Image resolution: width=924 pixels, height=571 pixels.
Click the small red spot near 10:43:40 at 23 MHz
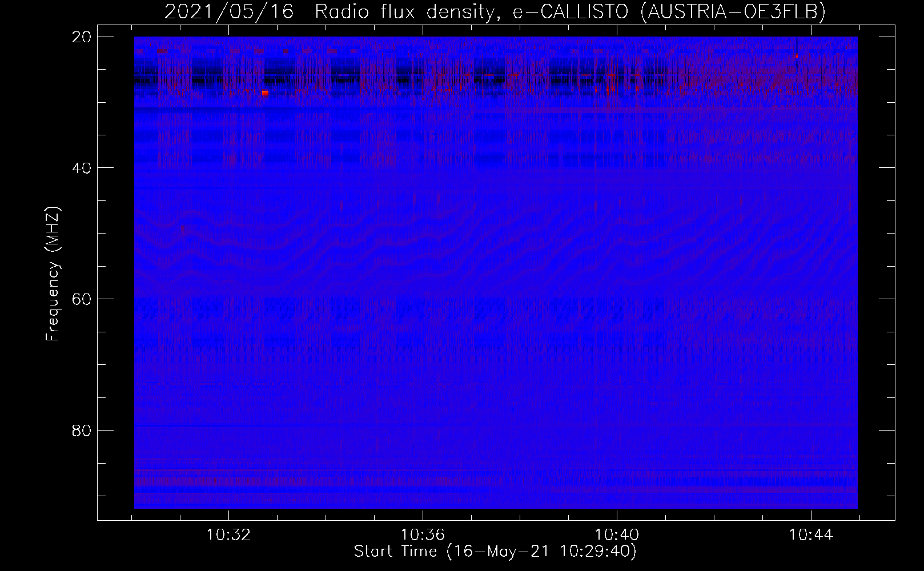coord(797,57)
